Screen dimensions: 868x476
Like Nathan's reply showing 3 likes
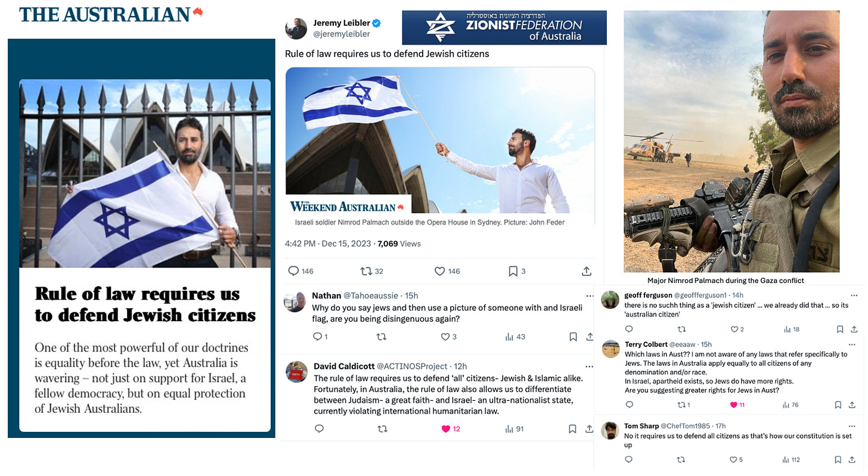tap(445, 337)
